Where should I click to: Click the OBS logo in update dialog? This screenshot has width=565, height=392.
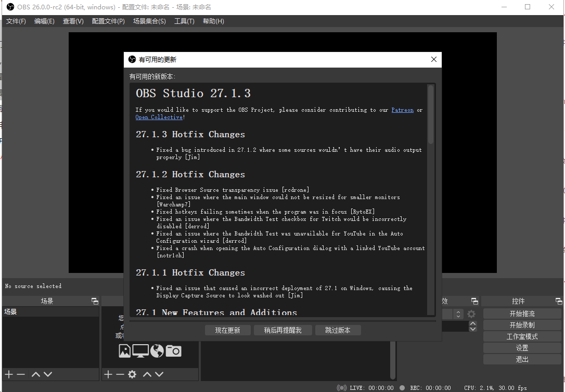click(132, 59)
